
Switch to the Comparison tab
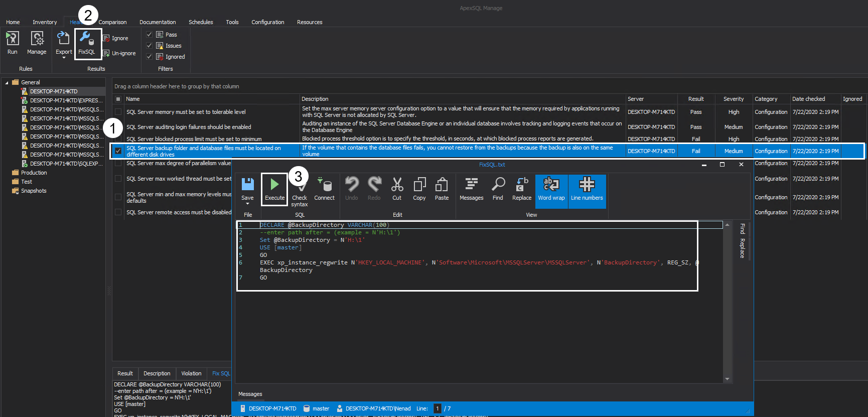pos(112,22)
